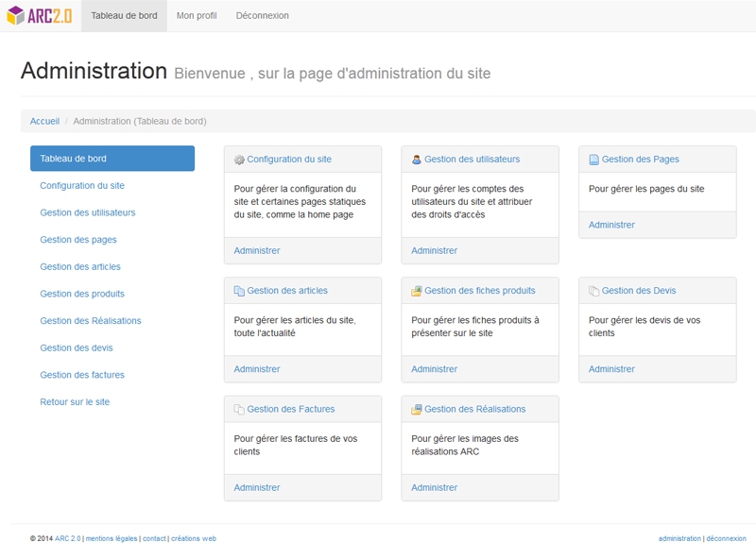Click the icon beside Gestion des fiches produits

click(x=417, y=291)
